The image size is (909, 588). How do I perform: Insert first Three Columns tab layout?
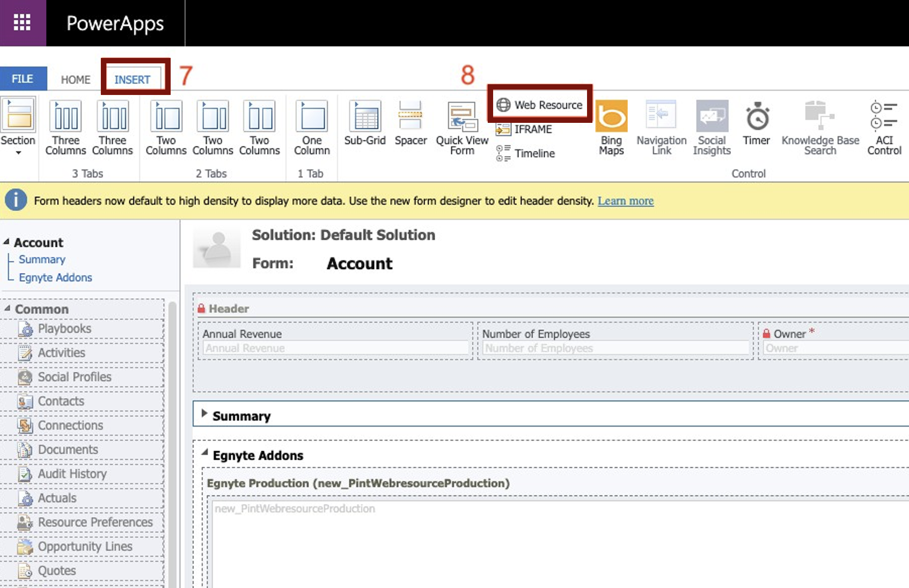click(65, 128)
